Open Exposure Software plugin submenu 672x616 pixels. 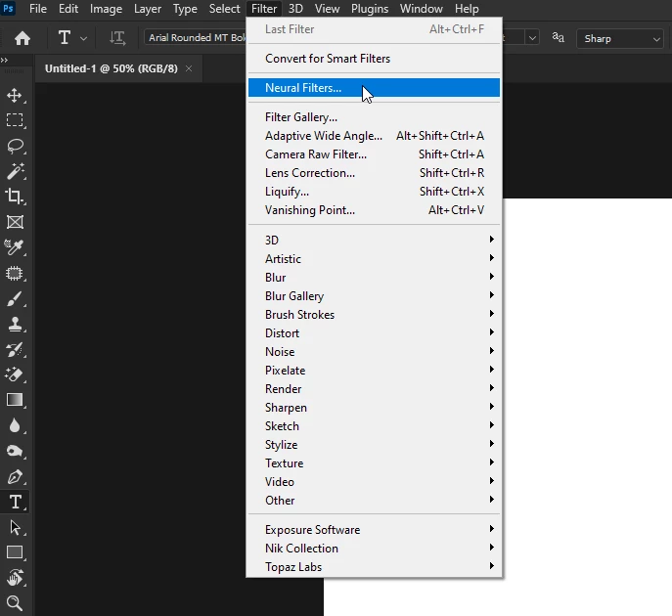pos(374,530)
